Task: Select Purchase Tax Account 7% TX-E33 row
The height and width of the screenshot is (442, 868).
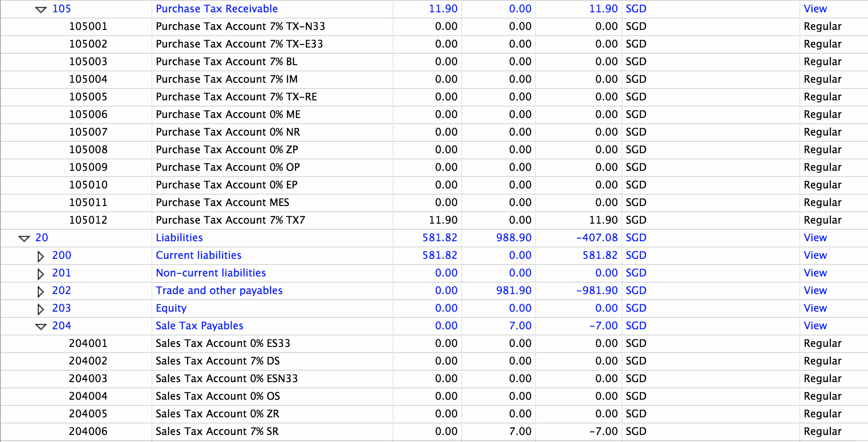Action: [434, 44]
